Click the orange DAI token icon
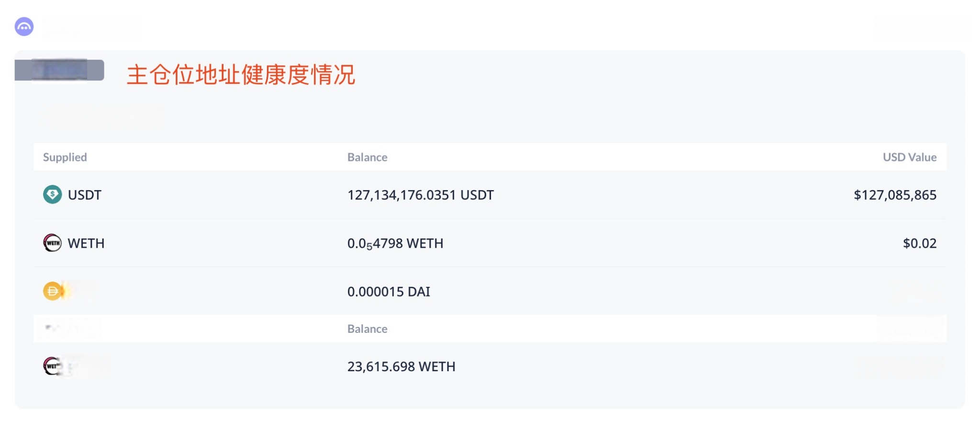 click(53, 291)
